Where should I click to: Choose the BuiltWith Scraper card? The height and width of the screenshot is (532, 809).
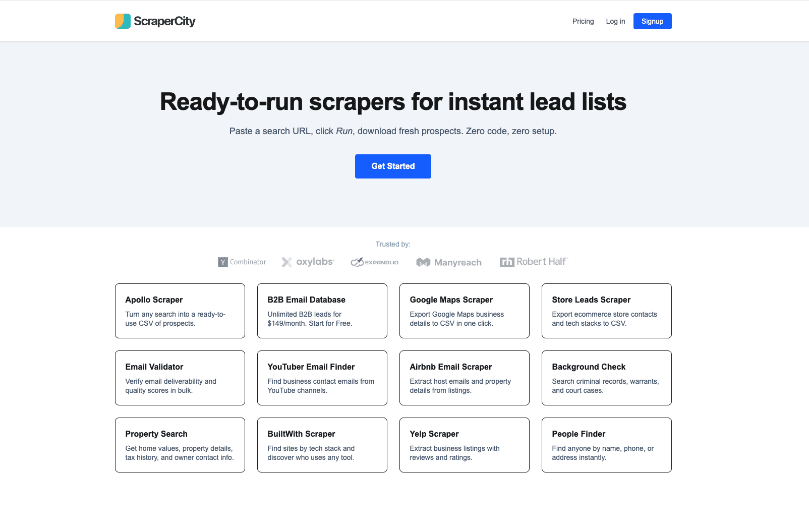pyautogui.click(x=322, y=445)
